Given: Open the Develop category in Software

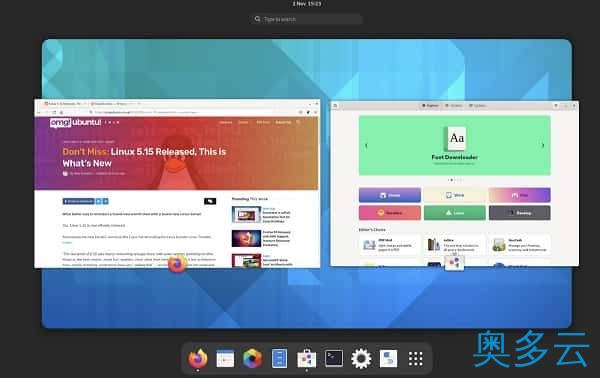Looking at the screenshot, I should click(520, 213).
